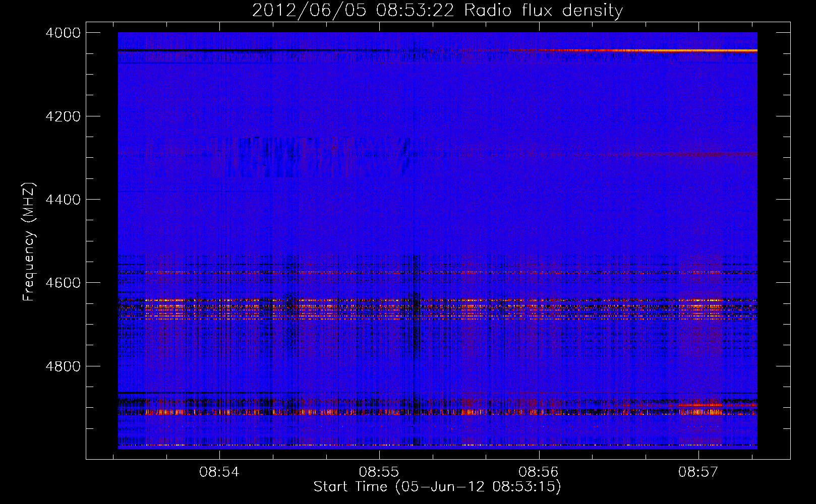Select the 4600 frequency tick label
The image size is (816, 504).
pos(63,283)
